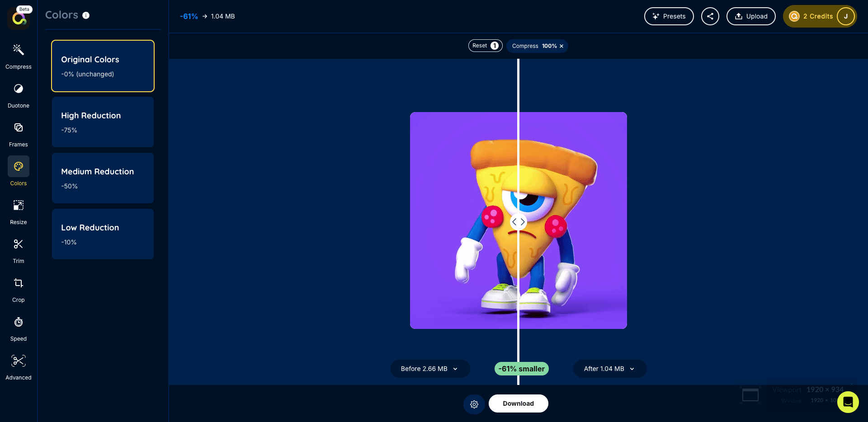Open the Resize tool

click(x=19, y=212)
